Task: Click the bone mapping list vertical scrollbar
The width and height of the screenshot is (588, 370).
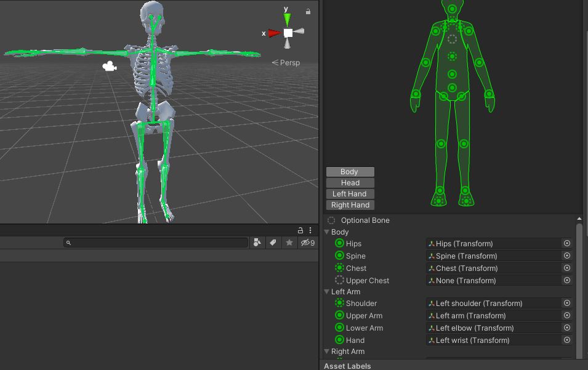Action: [x=579, y=289]
